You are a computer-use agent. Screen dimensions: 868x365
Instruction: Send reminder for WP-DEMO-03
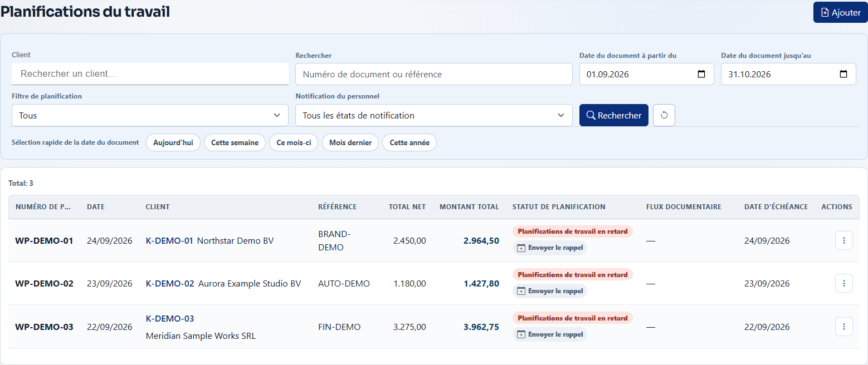click(x=550, y=334)
